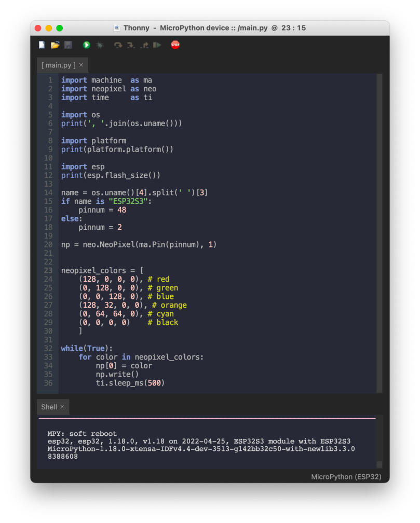This screenshot has height=523, width=420.
Task: Click 'np = neo.NeoPixel' line 20
Action: pyautogui.click(x=139, y=245)
